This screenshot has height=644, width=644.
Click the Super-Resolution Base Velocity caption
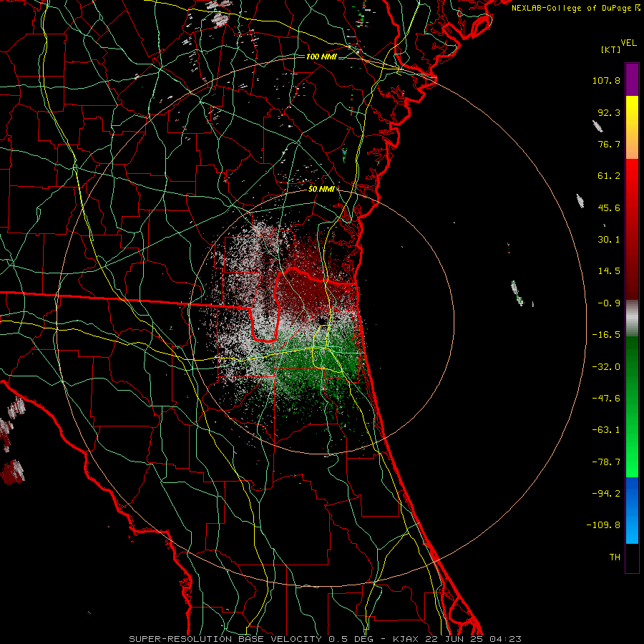(x=326, y=639)
